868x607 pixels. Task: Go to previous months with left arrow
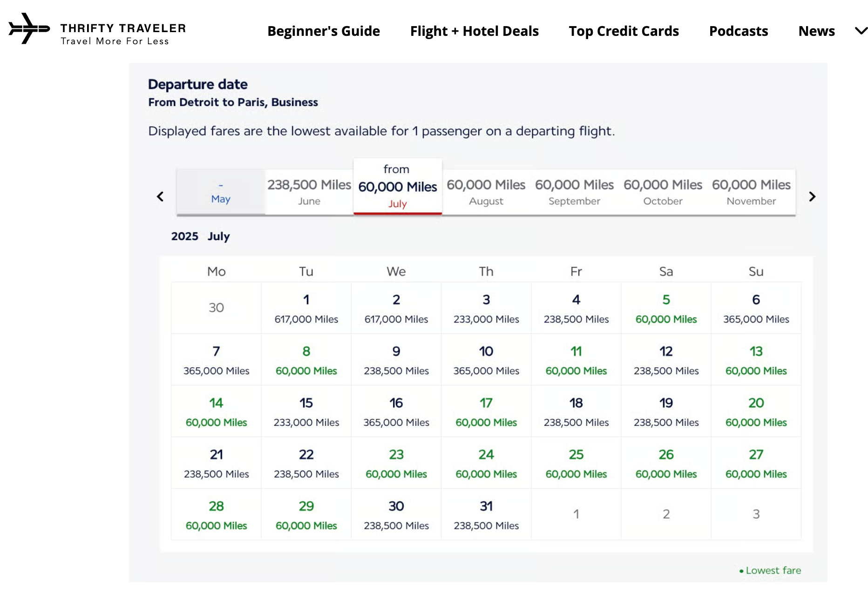[160, 196]
